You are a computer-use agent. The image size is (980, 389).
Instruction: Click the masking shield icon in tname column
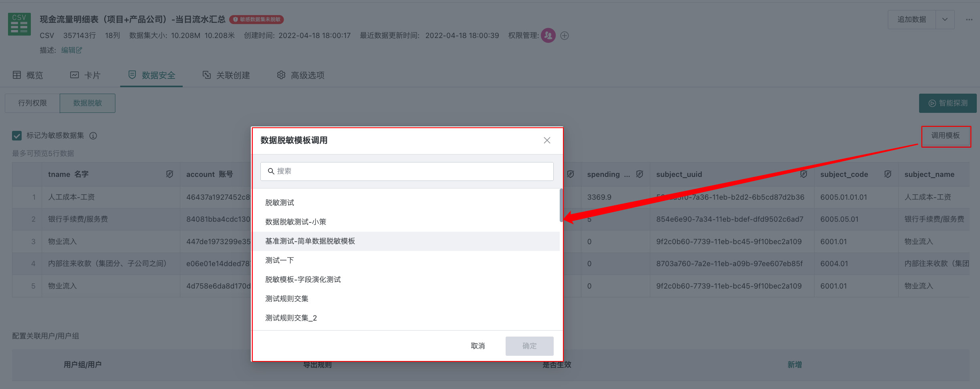(169, 174)
